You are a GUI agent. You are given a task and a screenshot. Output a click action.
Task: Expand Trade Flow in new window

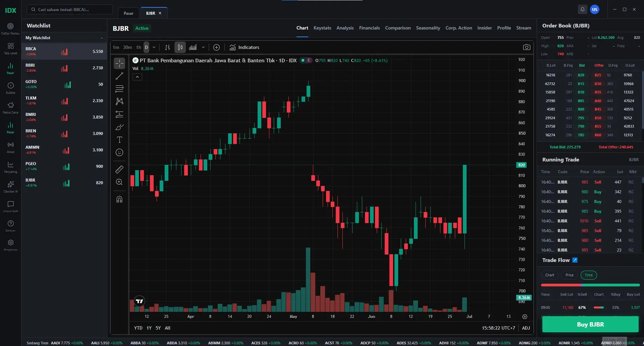click(575, 260)
